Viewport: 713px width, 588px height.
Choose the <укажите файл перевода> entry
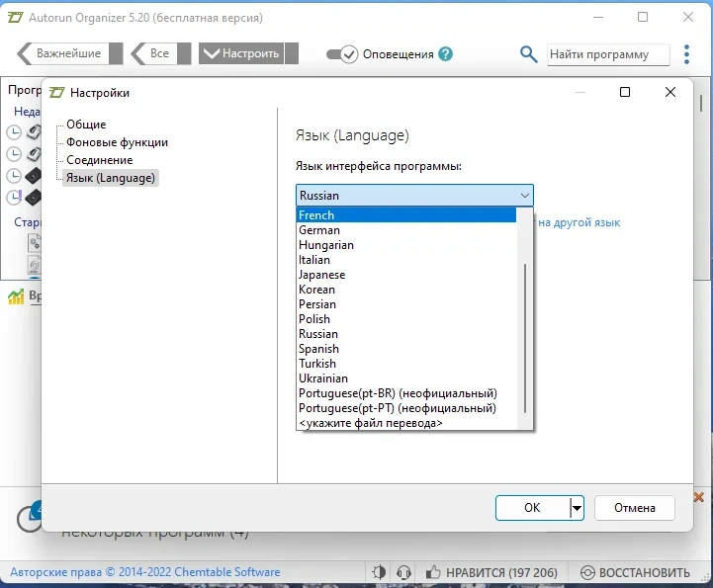point(406,423)
